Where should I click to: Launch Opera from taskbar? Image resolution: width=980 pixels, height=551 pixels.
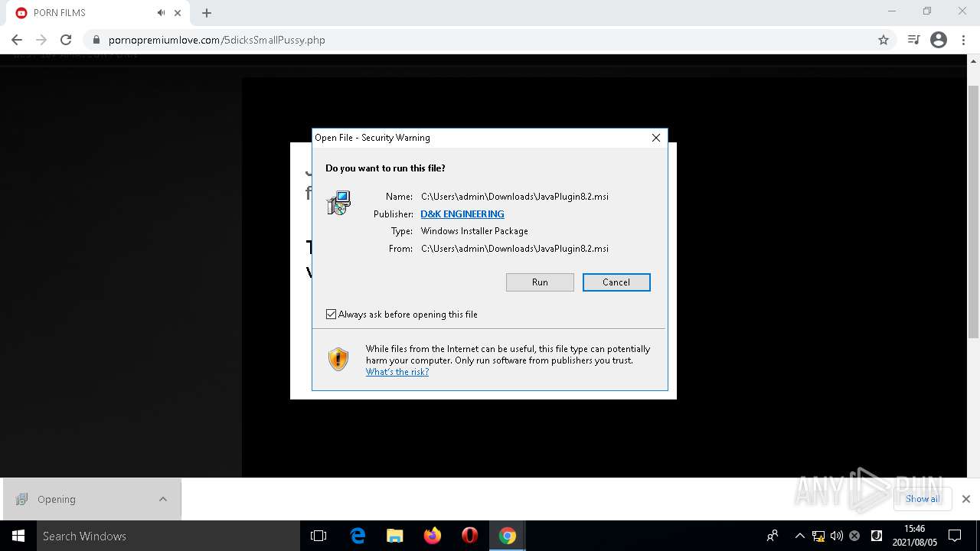[470, 536]
